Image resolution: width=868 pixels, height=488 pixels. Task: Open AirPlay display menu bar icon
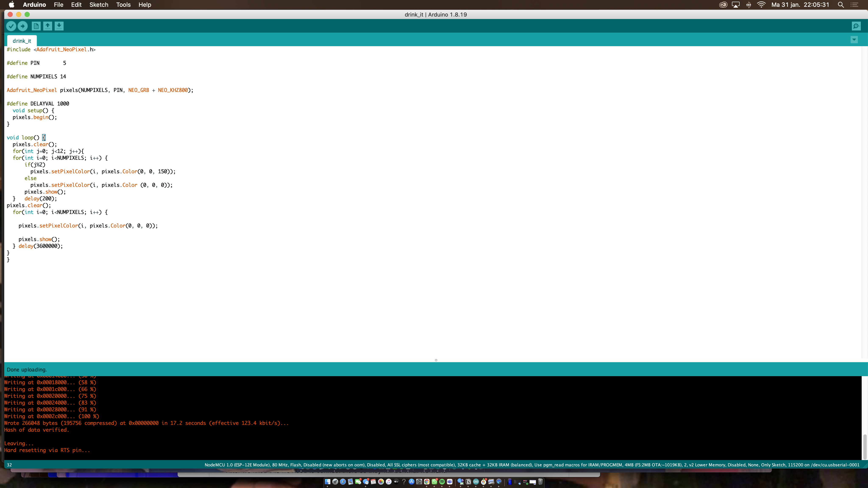tap(736, 5)
